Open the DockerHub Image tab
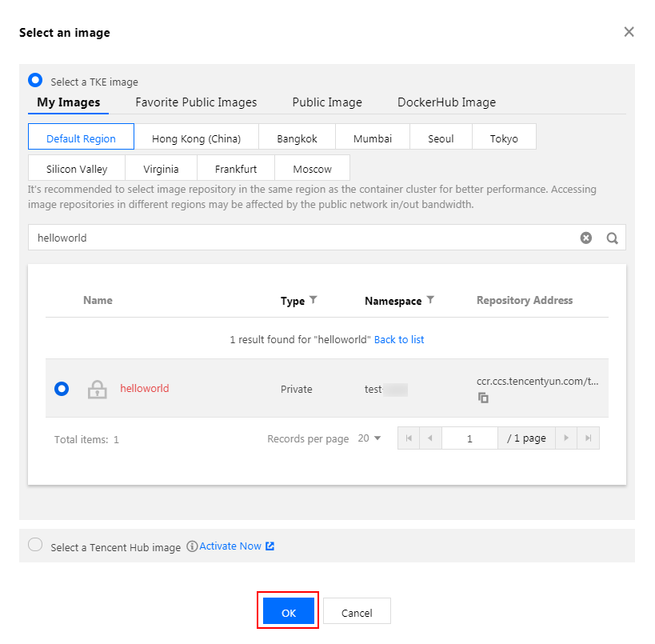The height and width of the screenshot is (644, 655). coord(446,102)
